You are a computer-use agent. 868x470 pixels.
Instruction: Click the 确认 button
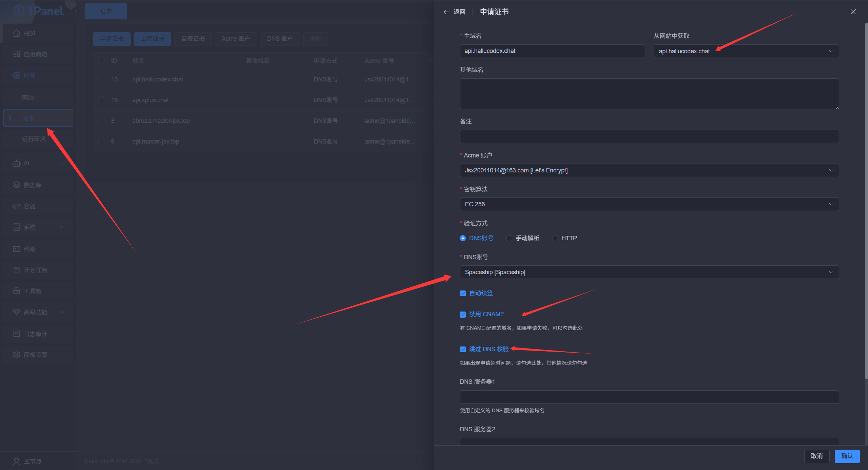click(847, 456)
